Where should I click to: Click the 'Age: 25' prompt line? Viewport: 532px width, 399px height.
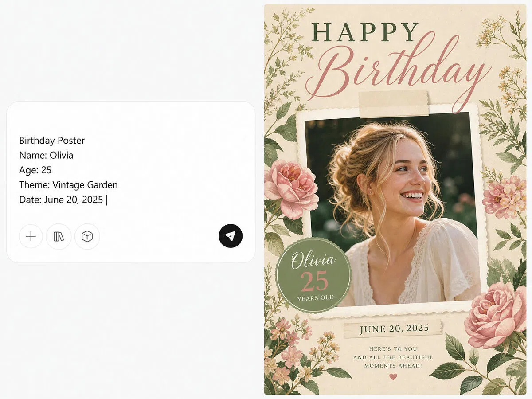[35, 170]
